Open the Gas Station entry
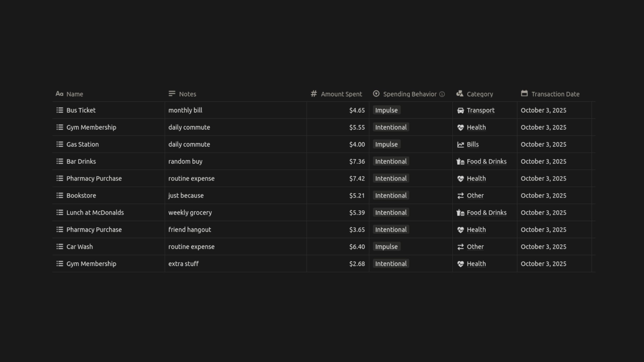The height and width of the screenshot is (362, 644). click(x=83, y=144)
